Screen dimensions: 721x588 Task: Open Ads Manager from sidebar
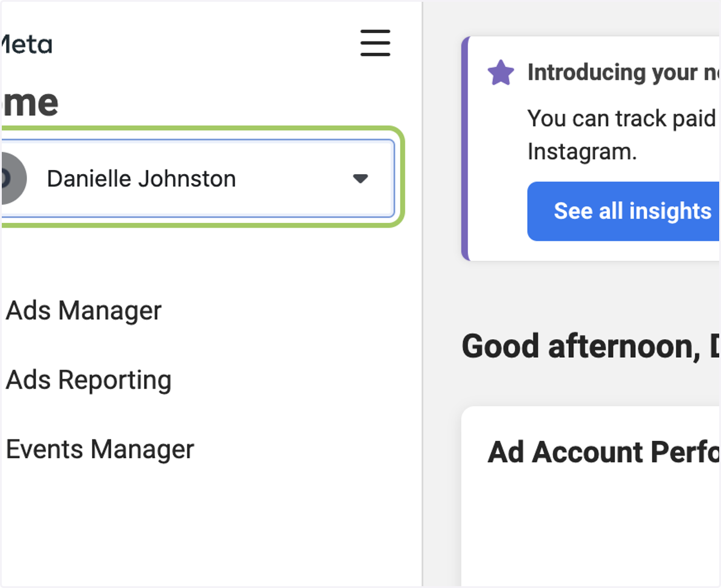[84, 311]
